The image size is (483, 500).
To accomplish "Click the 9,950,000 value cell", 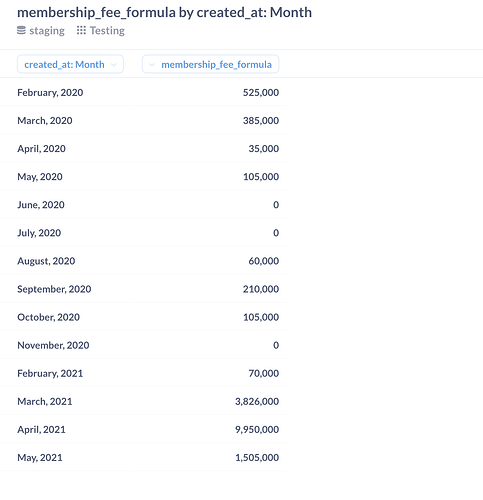I will click(257, 429).
